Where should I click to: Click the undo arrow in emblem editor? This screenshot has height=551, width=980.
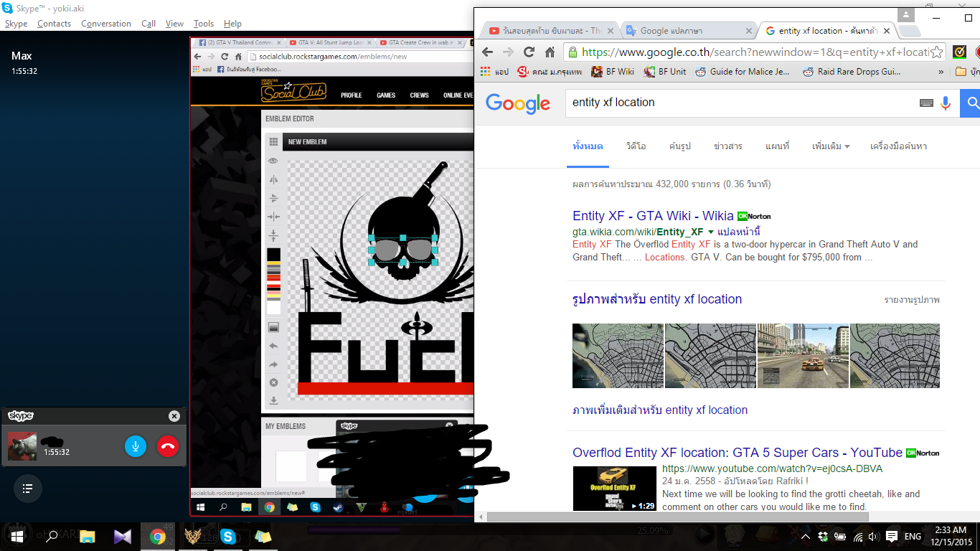click(x=273, y=346)
